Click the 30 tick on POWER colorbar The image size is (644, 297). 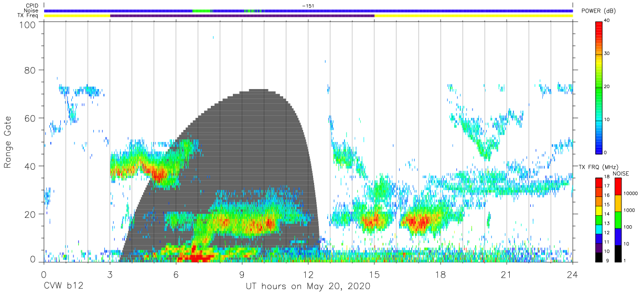[608, 54]
